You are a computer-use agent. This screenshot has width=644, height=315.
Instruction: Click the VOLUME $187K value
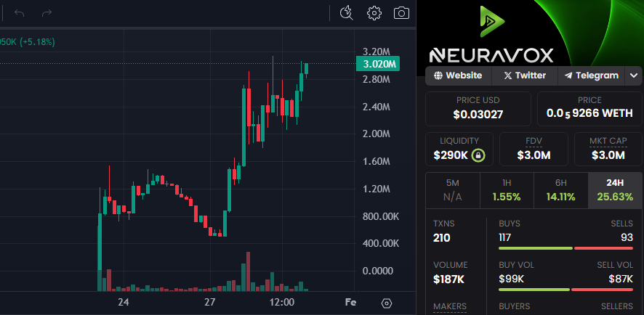[449, 279]
